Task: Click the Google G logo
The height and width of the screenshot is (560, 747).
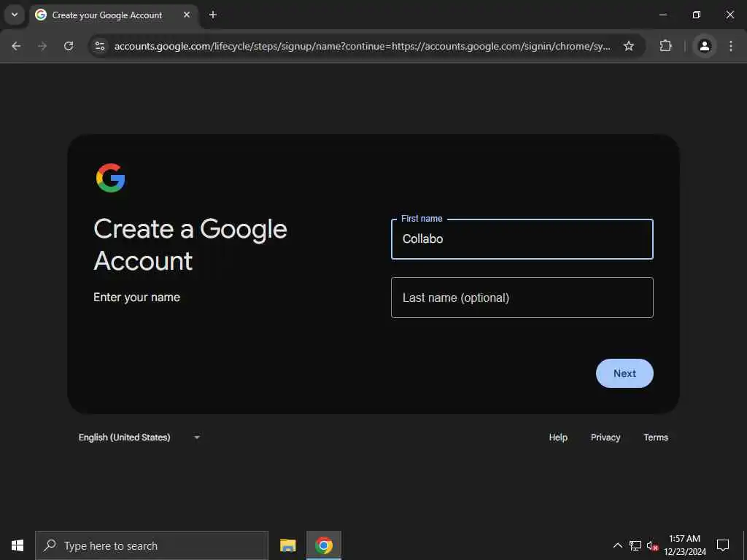Action: [x=111, y=178]
